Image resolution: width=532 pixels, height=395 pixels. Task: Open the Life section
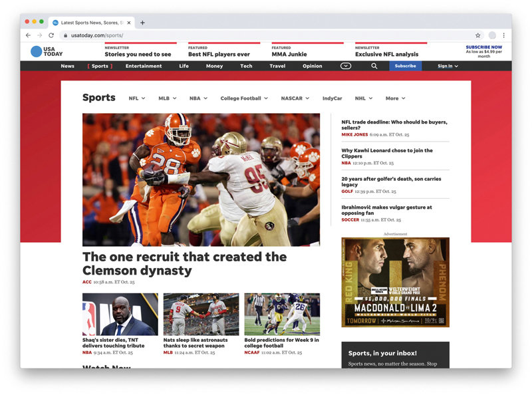(x=184, y=66)
